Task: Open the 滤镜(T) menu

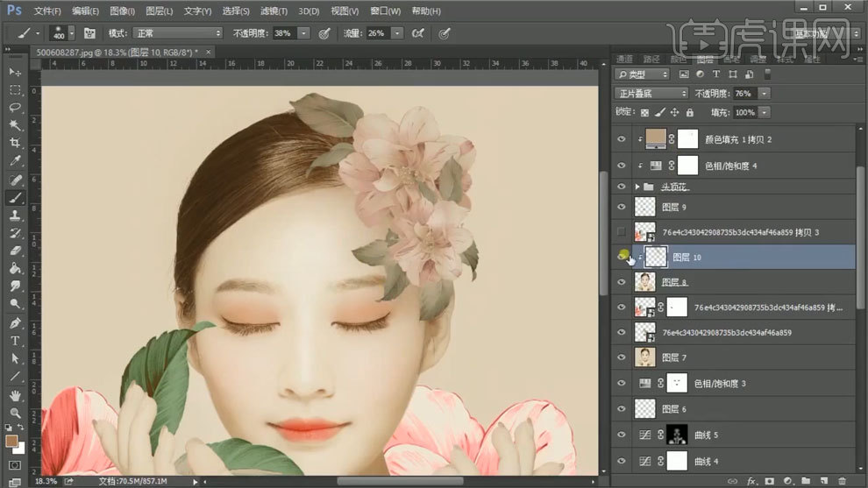Action: click(x=272, y=11)
